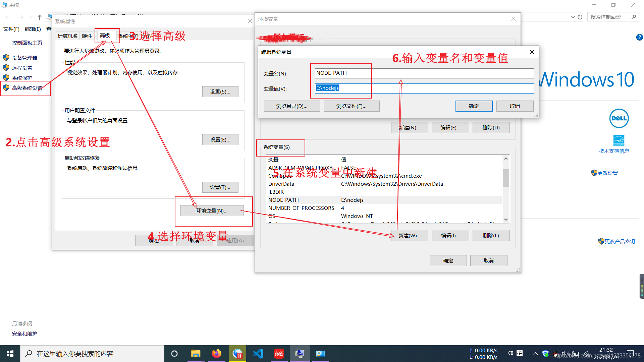Image resolution: width=644 pixels, height=362 pixels.
Task: Close the 环境变量 dialog
Action: pos(513,19)
